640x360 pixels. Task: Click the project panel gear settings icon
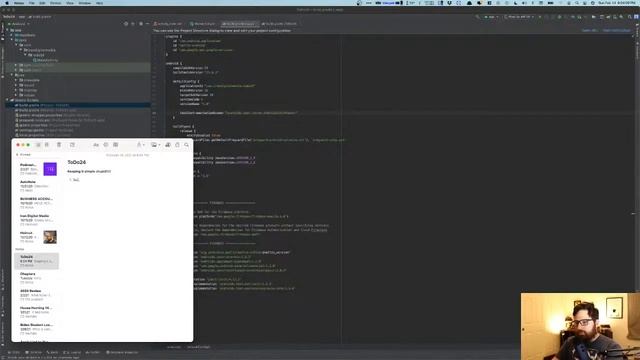(141, 24)
